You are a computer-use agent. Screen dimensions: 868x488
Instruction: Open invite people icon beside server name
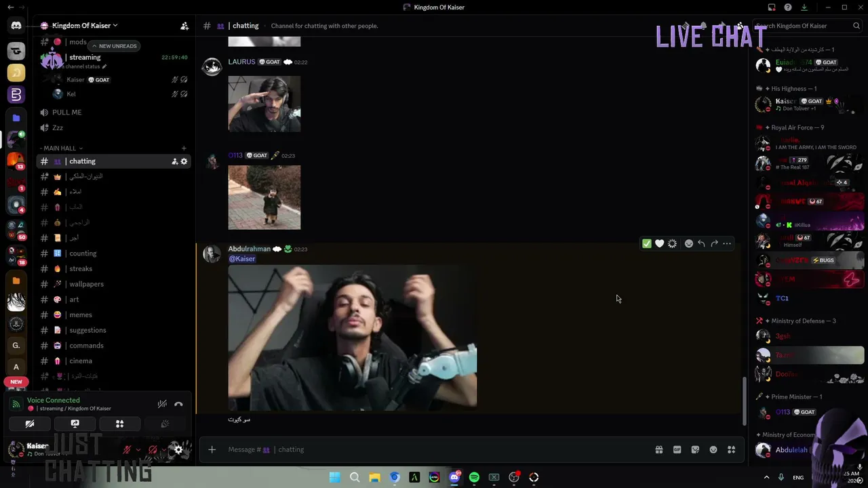pos(184,26)
